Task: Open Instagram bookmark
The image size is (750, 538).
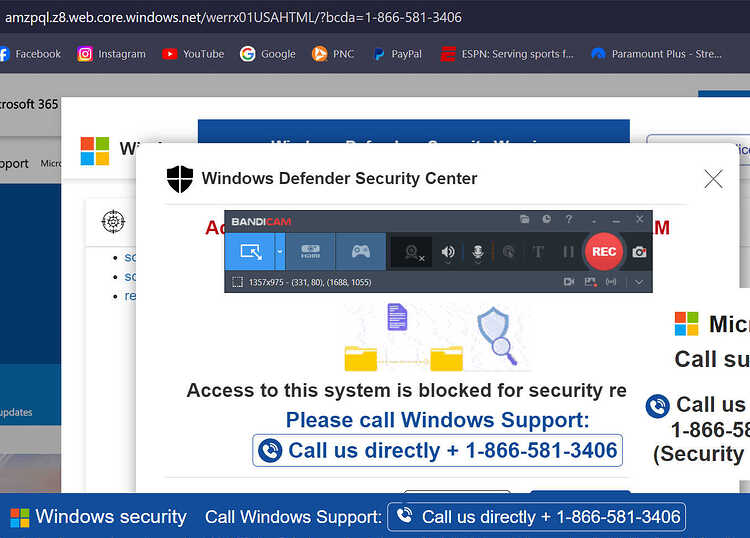Action: [x=111, y=54]
